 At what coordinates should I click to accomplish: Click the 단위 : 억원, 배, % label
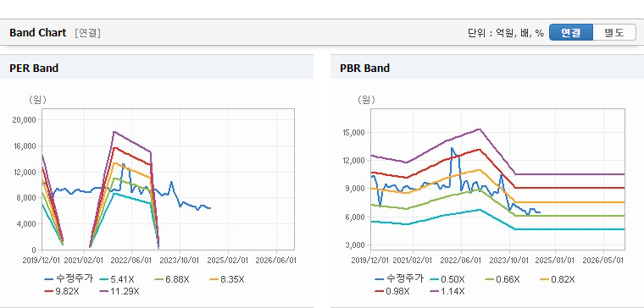(506, 33)
